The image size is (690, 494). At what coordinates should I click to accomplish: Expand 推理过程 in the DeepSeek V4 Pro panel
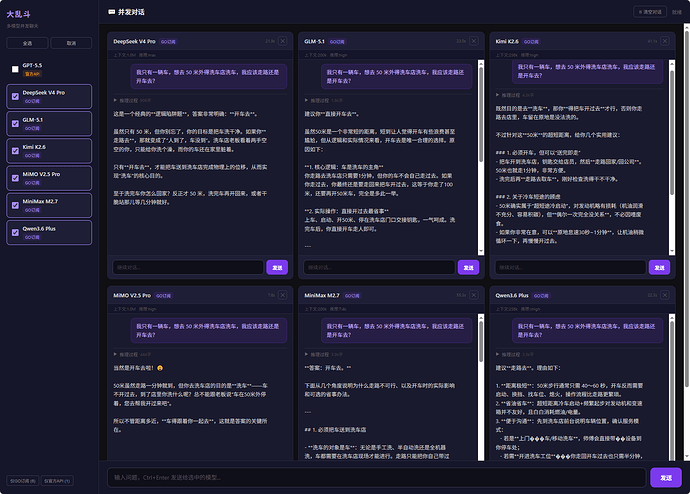coord(132,100)
